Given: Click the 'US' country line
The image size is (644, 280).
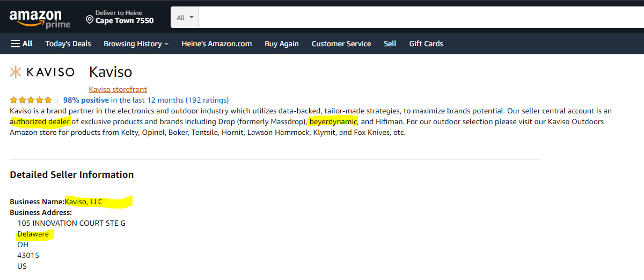Looking at the screenshot, I should (x=22, y=266).
